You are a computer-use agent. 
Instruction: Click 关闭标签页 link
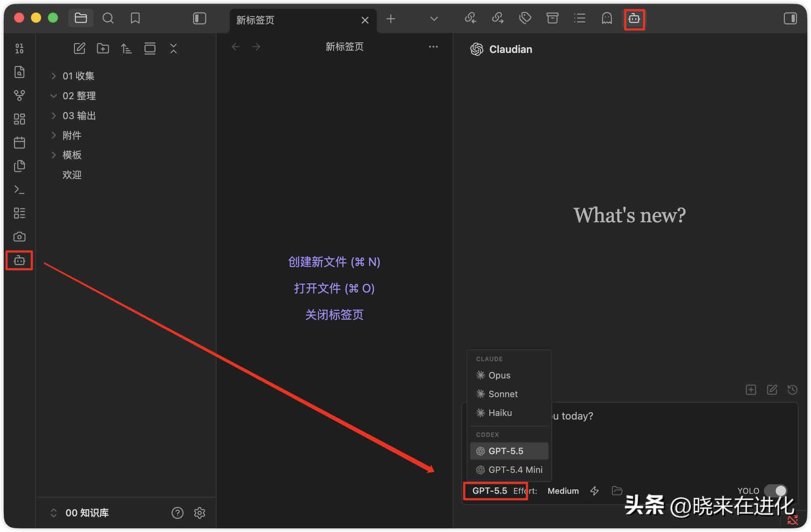(x=334, y=315)
